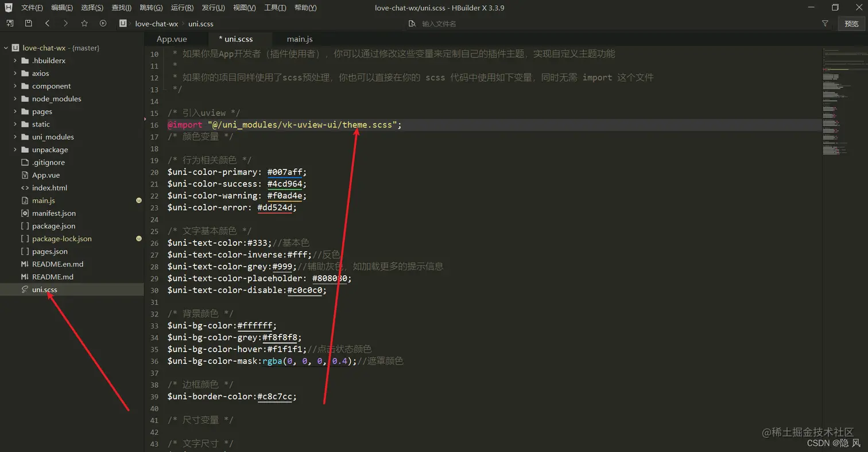Expand the axios folder

point(15,73)
